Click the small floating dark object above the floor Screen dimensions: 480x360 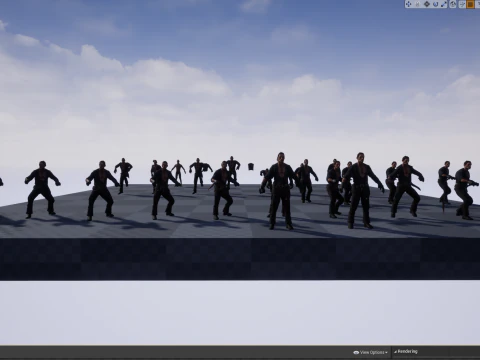[x=252, y=166]
